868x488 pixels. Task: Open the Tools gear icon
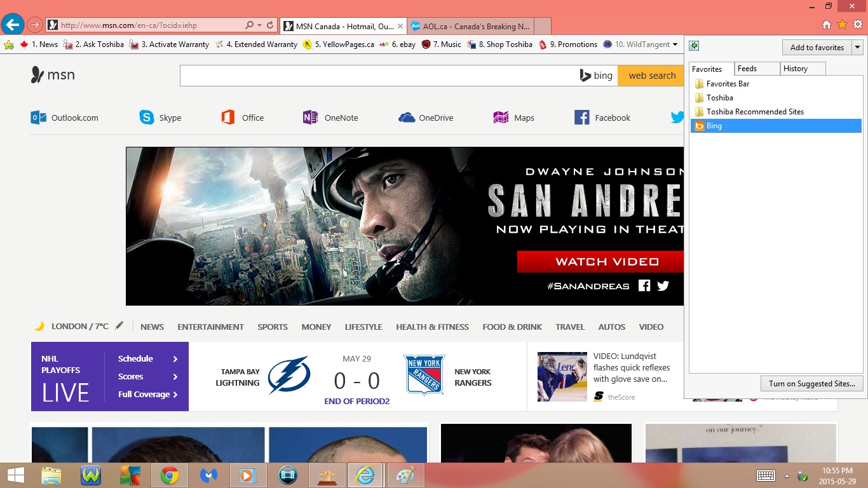858,25
